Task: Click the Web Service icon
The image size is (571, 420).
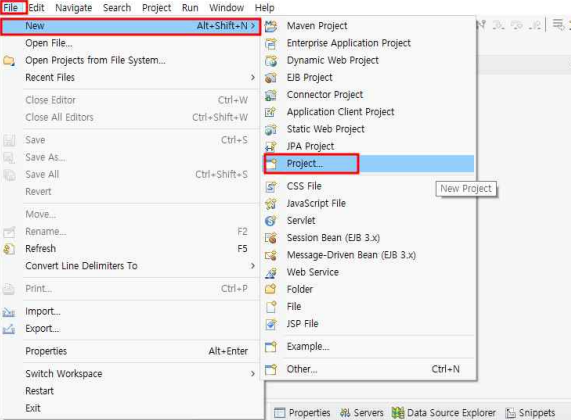Action: click(x=271, y=272)
